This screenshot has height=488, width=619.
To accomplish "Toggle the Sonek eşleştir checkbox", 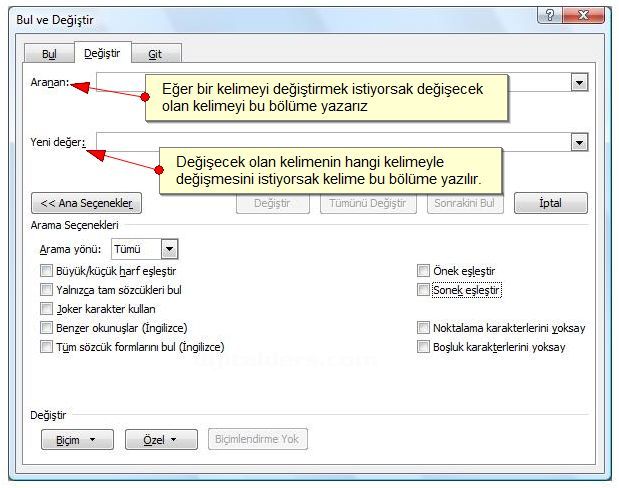I will [x=423, y=290].
